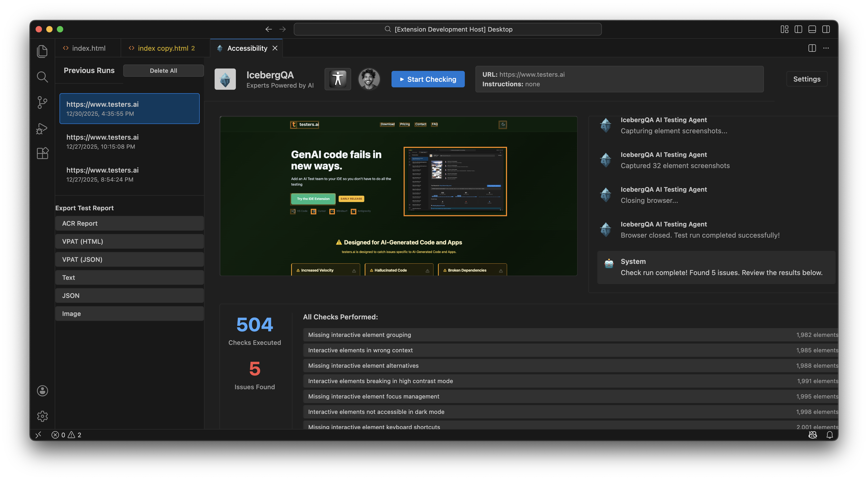
Task: Open the customize layout menu icon
Action: coord(784,29)
